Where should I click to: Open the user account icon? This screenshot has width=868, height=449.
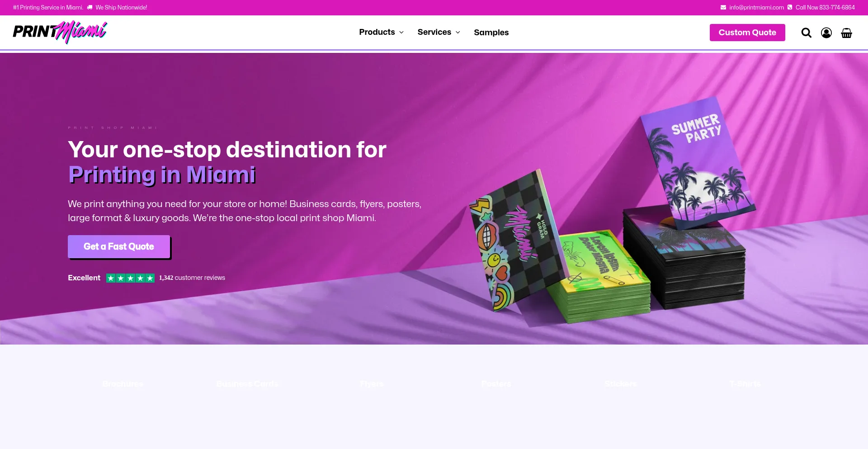click(826, 33)
